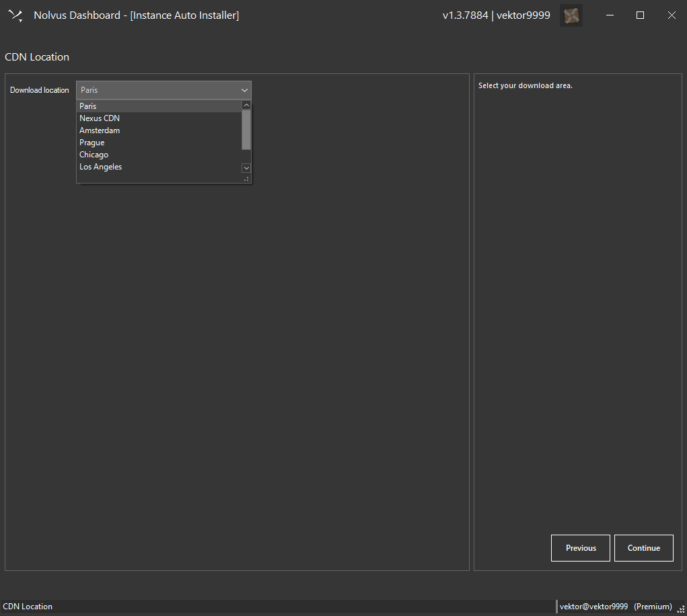Click the CDN Location status bar text
687x616 pixels.
pyautogui.click(x=28, y=607)
